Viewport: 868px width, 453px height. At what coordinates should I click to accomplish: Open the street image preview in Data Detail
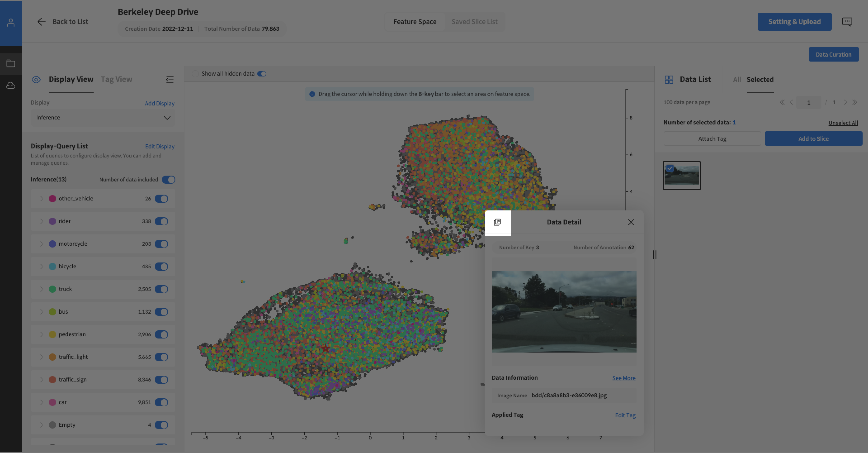click(564, 312)
